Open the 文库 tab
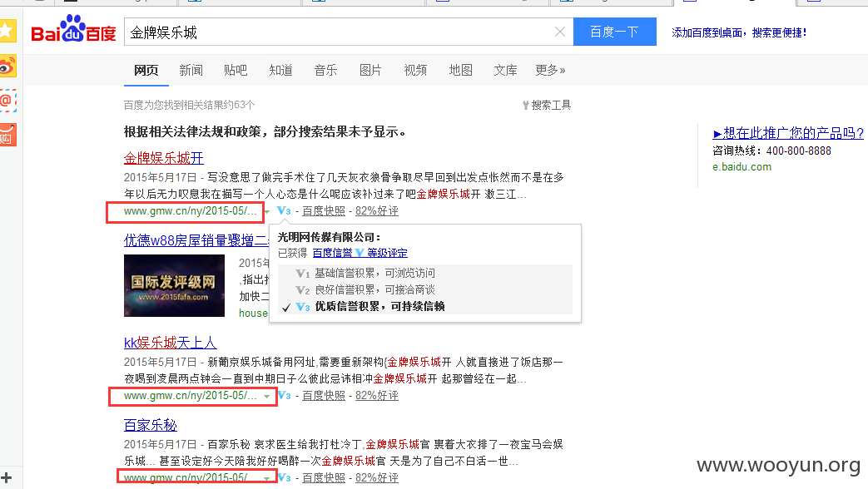The image size is (868, 489). [505, 70]
